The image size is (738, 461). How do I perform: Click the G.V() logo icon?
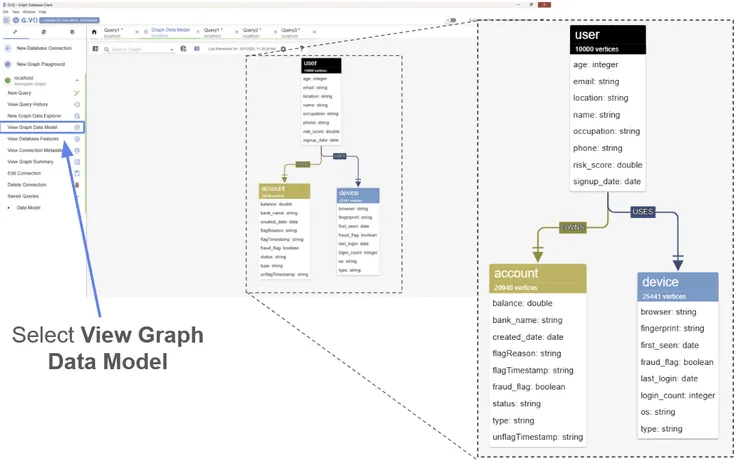tap(16, 20)
